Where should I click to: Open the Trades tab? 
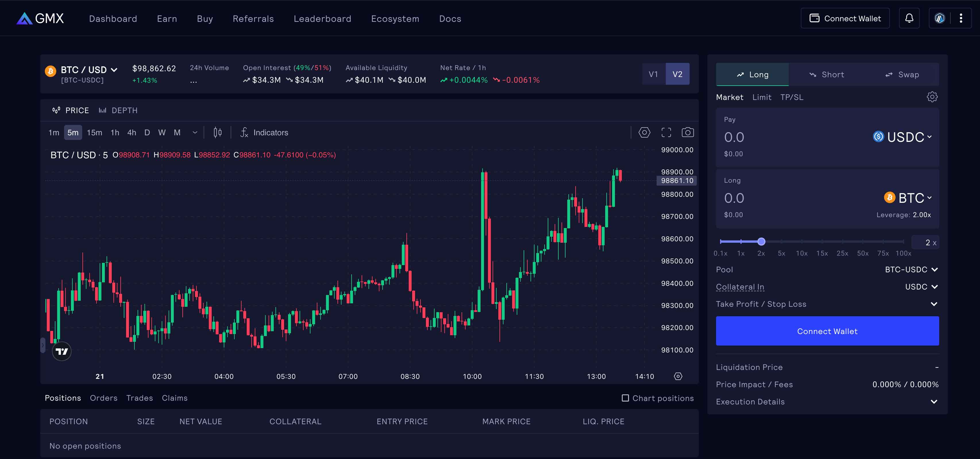click(139, 398)
